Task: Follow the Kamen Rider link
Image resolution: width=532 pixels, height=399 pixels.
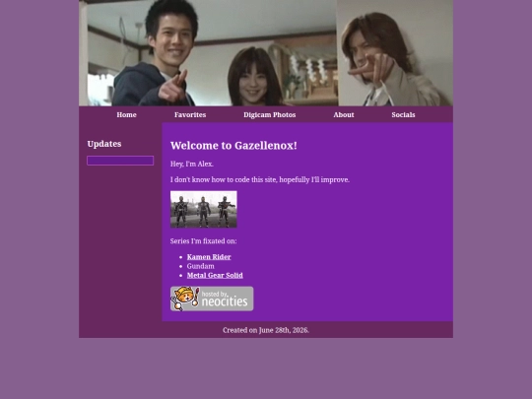Action: 209,257
